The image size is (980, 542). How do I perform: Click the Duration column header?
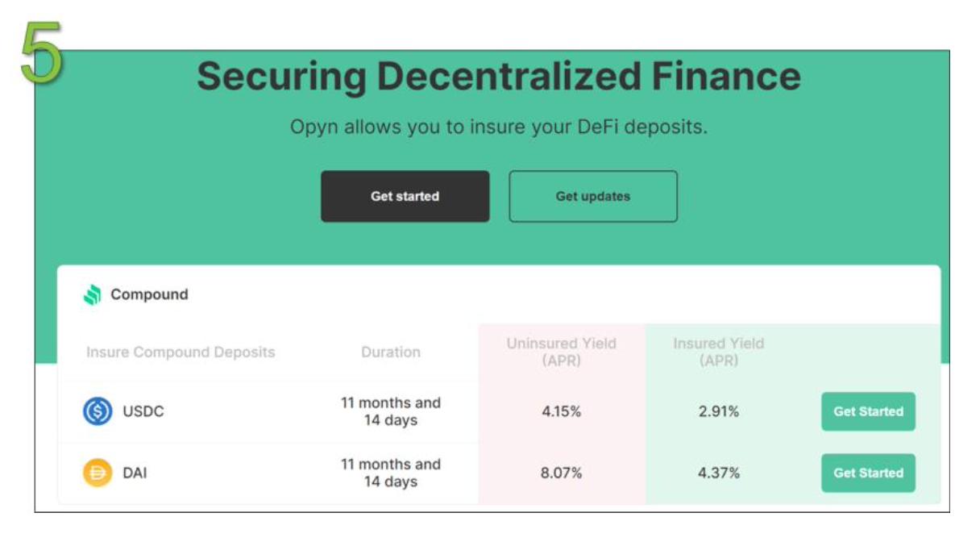tap(391, 352)
